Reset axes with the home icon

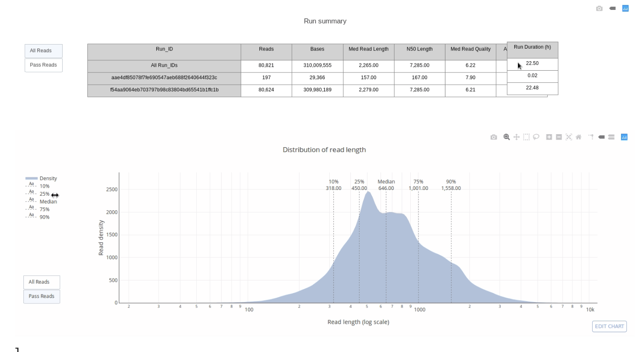click(x=578, y=137)
